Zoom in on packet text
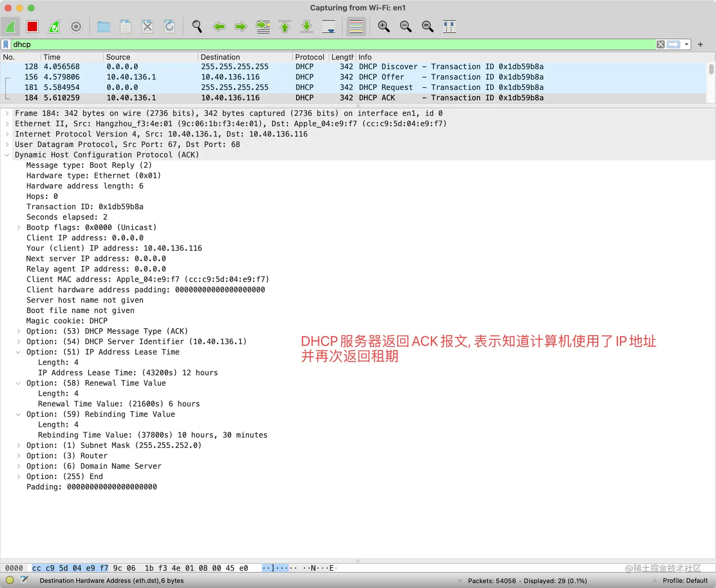This screenshot has height=588, width=716. point(384,27)
